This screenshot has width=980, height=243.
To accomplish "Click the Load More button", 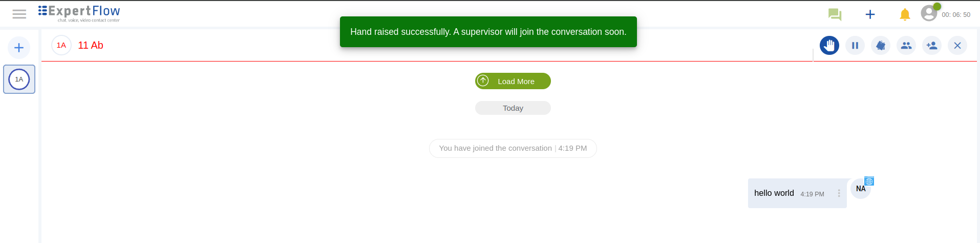I will coord(513,81).
